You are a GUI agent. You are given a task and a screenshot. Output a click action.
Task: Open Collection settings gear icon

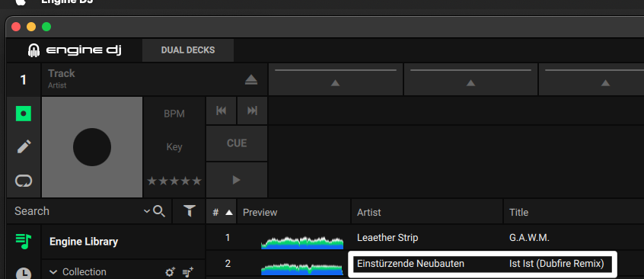(x=170, y=272)
